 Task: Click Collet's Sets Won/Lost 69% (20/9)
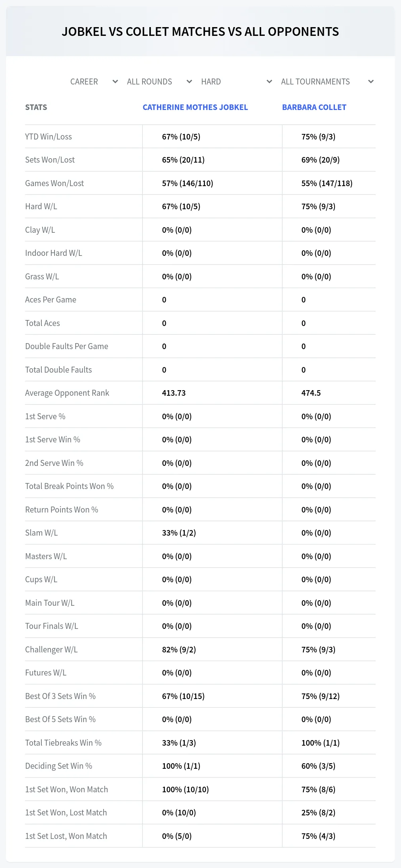point(321,160)
